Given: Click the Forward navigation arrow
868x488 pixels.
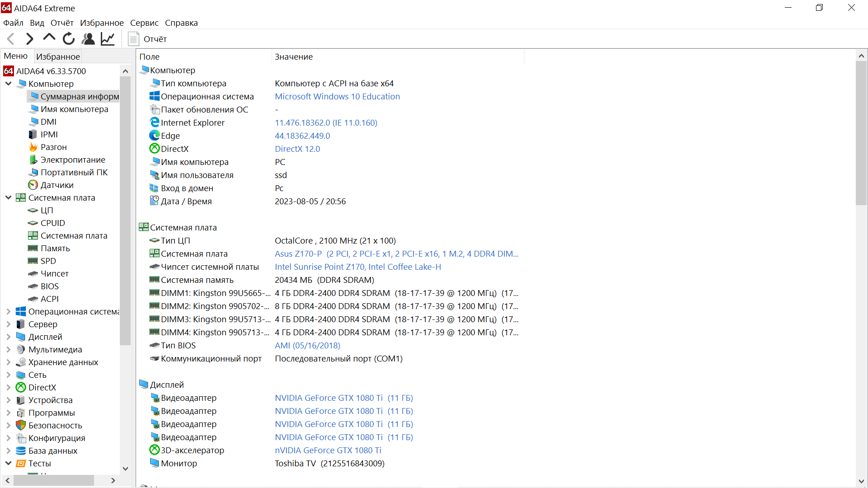Looking at the screenshot, I should click(x=30, y=39).
